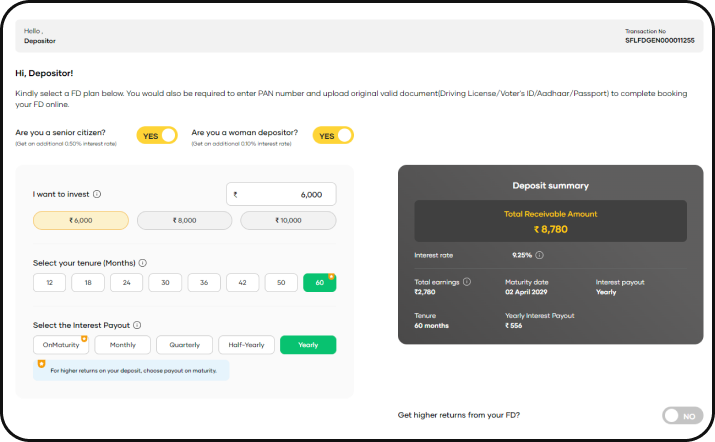715x442 pixels.
Task: Click the investment amount input field
Action: (281, 194)
